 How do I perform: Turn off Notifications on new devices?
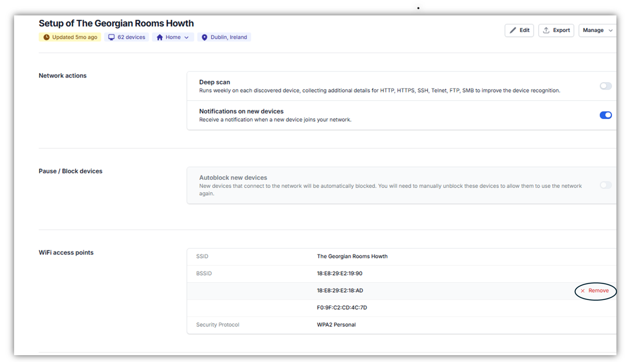pos(605,115)
